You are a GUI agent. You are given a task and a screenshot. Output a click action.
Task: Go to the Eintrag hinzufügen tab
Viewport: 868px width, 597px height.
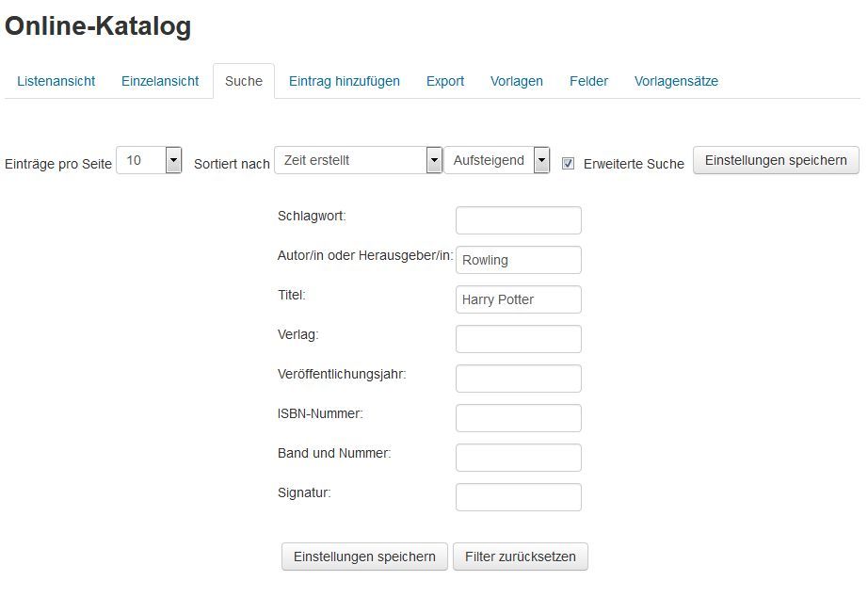(x=345, y=81)
